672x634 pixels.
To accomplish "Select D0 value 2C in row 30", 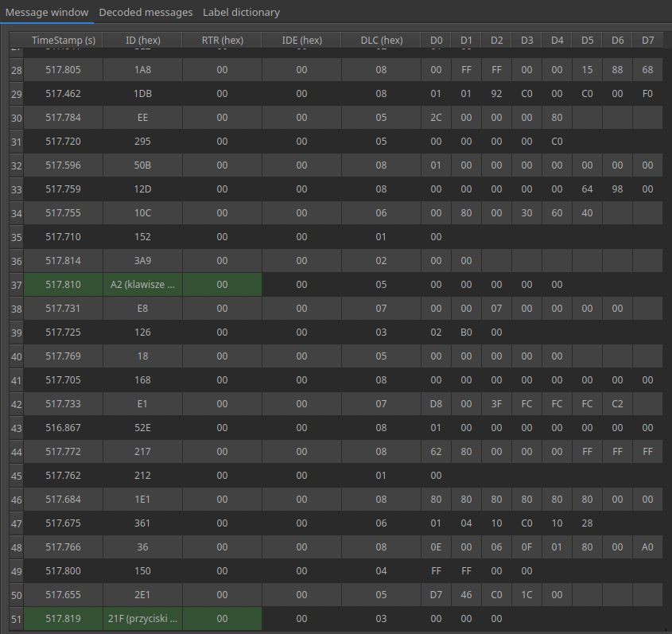I will pos(436,118).
